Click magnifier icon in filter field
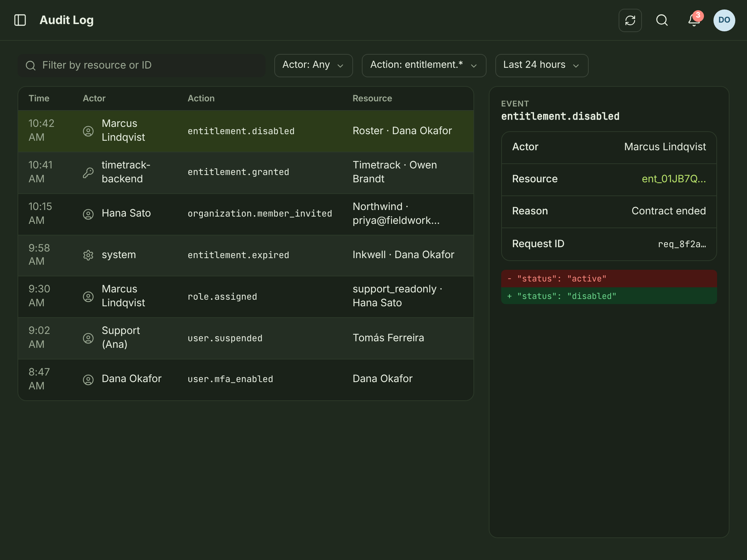 point(31,66)
